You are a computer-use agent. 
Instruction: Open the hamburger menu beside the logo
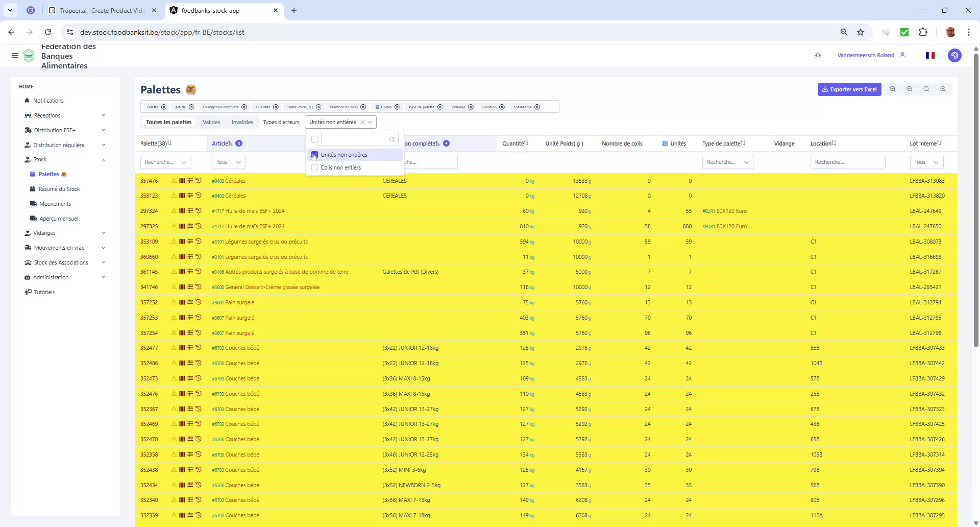(x=15, y=55)
